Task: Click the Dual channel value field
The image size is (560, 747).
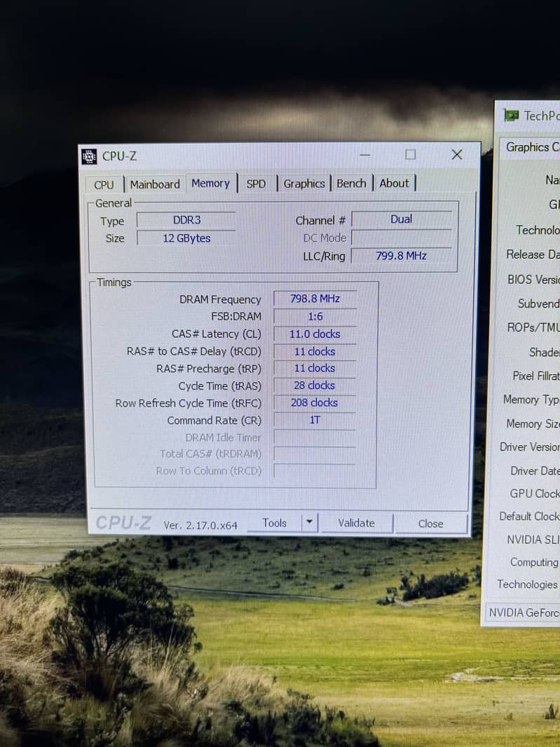Action: point(402,219)
